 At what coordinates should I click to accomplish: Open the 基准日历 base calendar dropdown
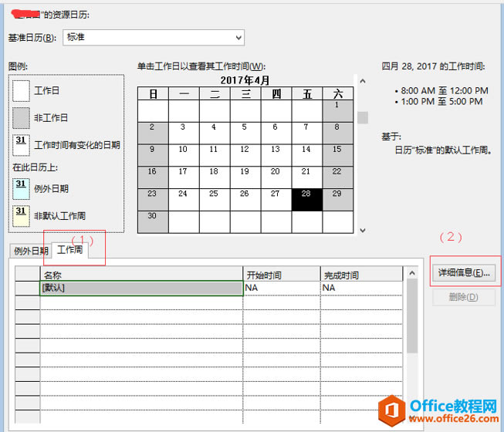tap(154, 38)
